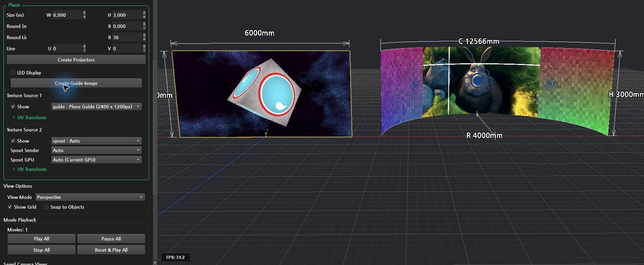The image size is (644, 265).
Task: Open the spout : Auto source dropdown
Action: coord(97,141)
